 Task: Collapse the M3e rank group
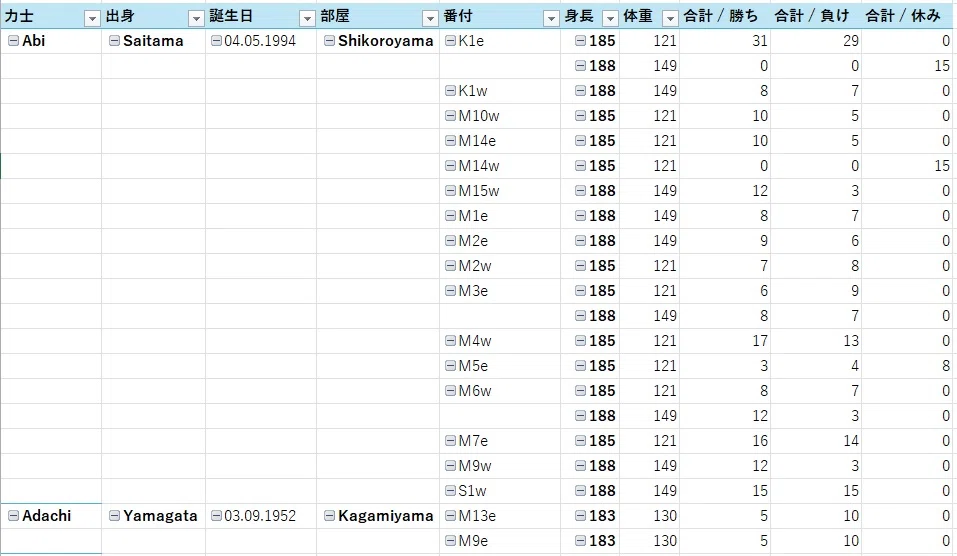click(450, 291)
